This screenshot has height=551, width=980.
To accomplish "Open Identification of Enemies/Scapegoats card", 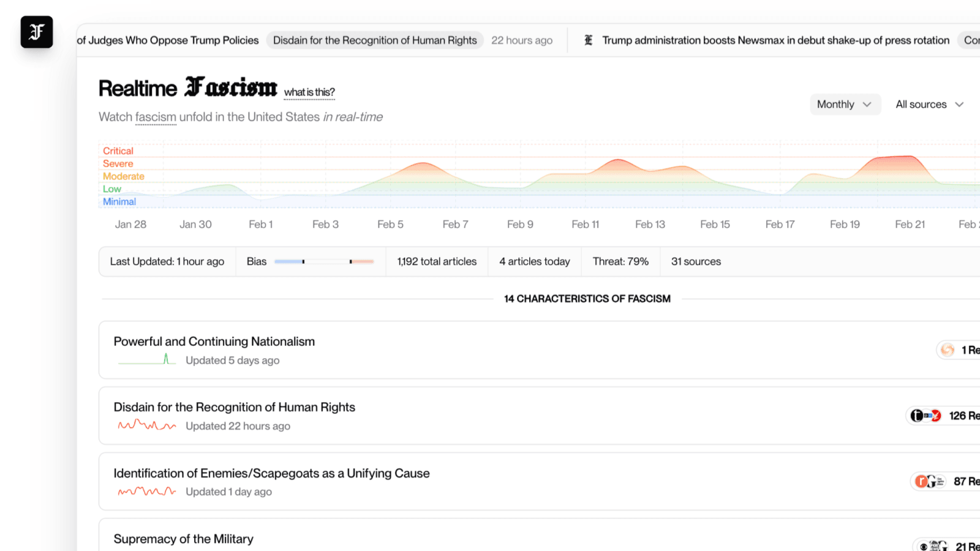I will pos(539,481).
